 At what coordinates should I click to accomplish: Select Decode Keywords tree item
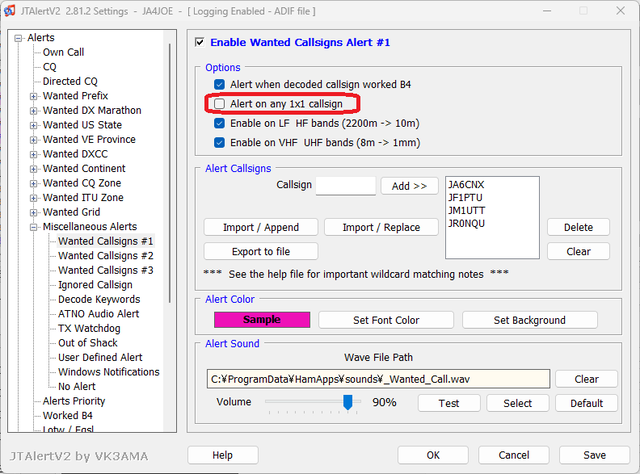click(x=99, y=299)
